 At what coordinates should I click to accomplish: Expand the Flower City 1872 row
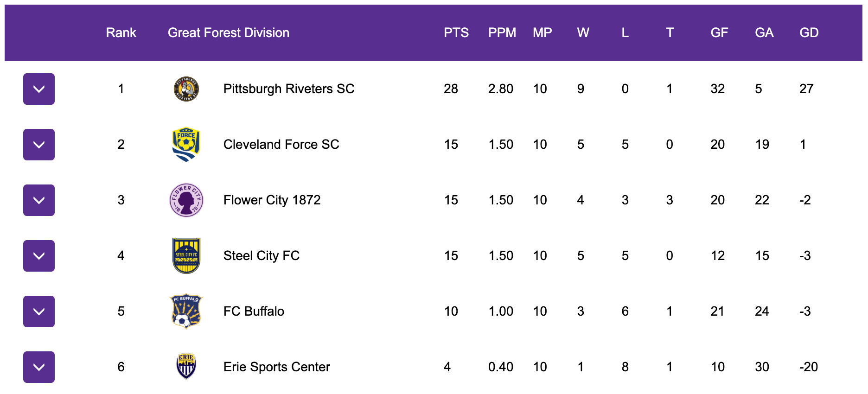click(x=39, y=200)
